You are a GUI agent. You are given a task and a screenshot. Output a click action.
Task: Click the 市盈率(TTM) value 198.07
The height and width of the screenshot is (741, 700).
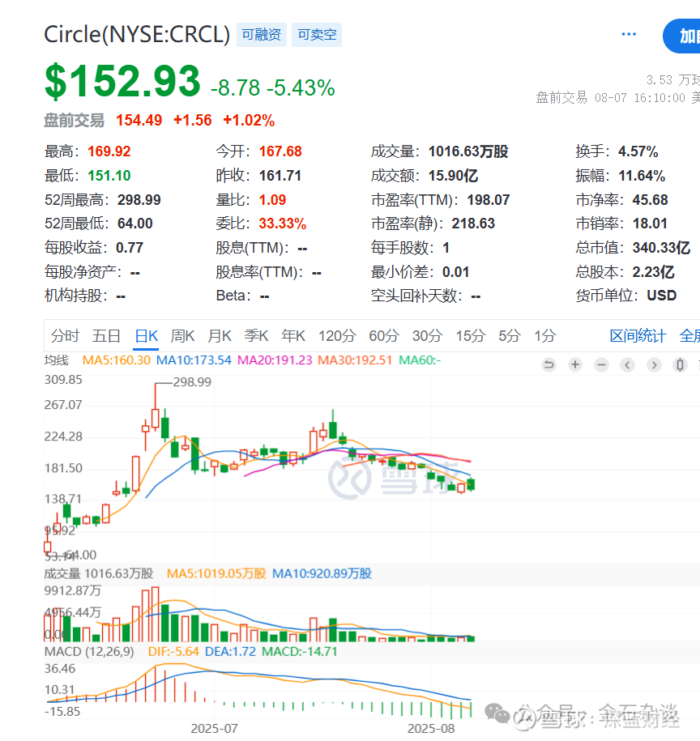(x=489, y=200)
